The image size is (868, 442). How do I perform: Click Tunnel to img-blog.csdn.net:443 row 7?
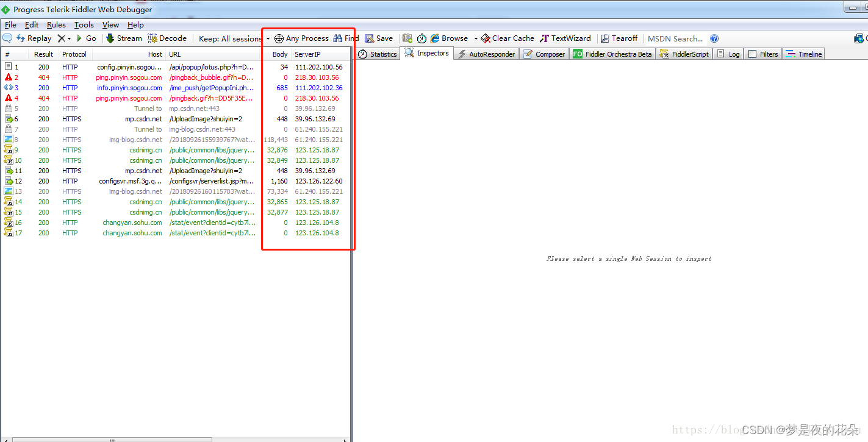click(x=176, y=129)
